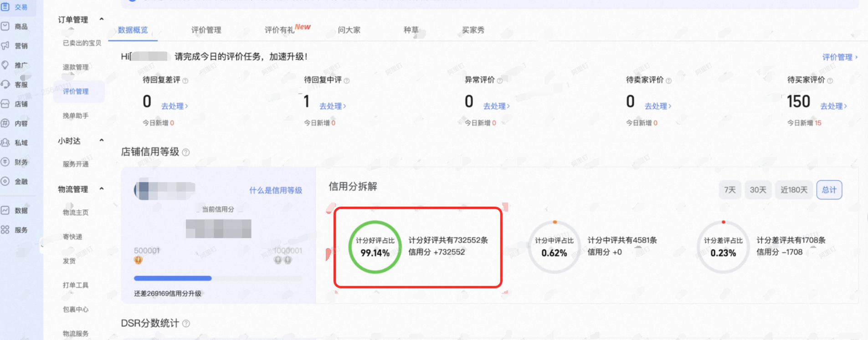Click the 计分中评占比 0.62% ring chart
This screenshot has height=340, width=868.
555,247
